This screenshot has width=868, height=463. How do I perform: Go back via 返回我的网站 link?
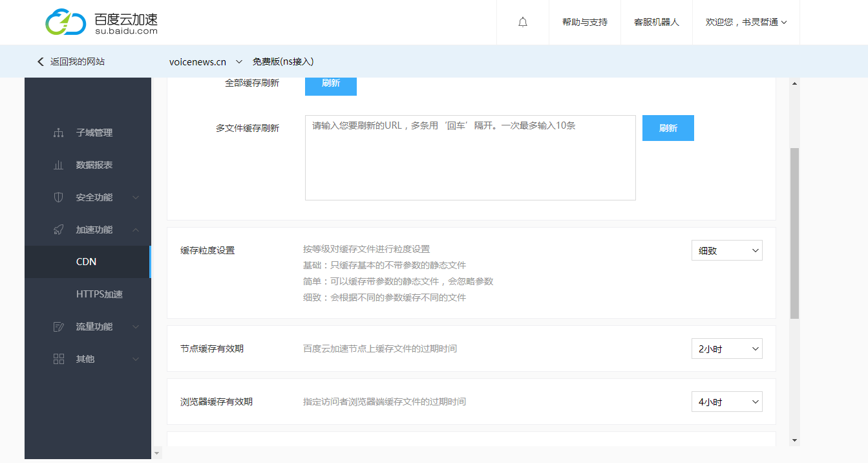pos(78,61)
